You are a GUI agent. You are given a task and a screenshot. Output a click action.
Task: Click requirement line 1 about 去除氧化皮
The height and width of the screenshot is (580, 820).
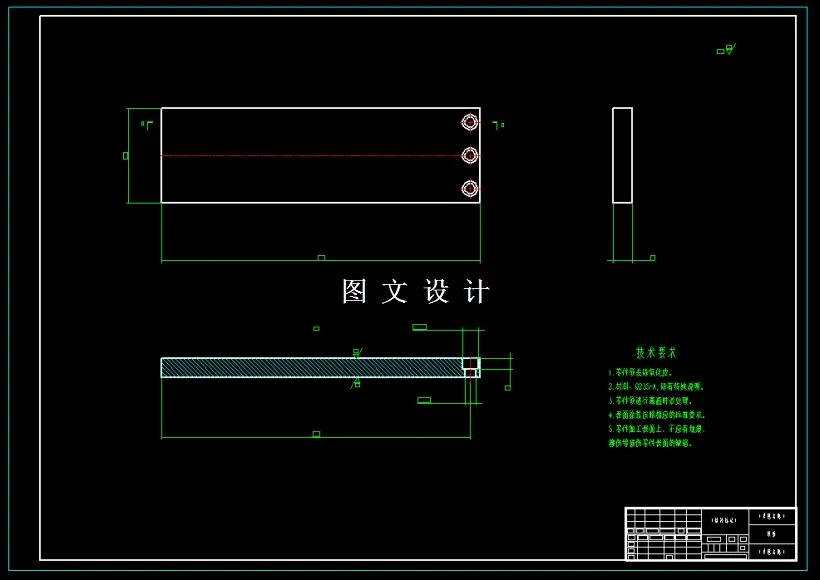coord(640,373)
